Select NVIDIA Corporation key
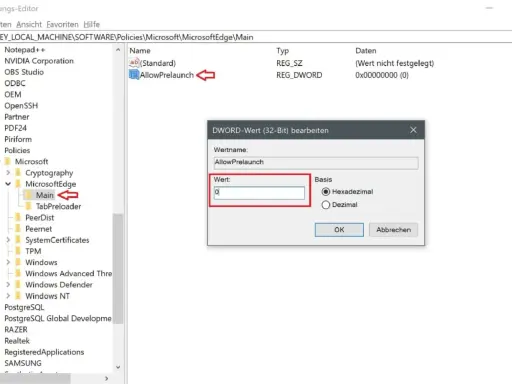The image size is (512, 384). [39, 61]
